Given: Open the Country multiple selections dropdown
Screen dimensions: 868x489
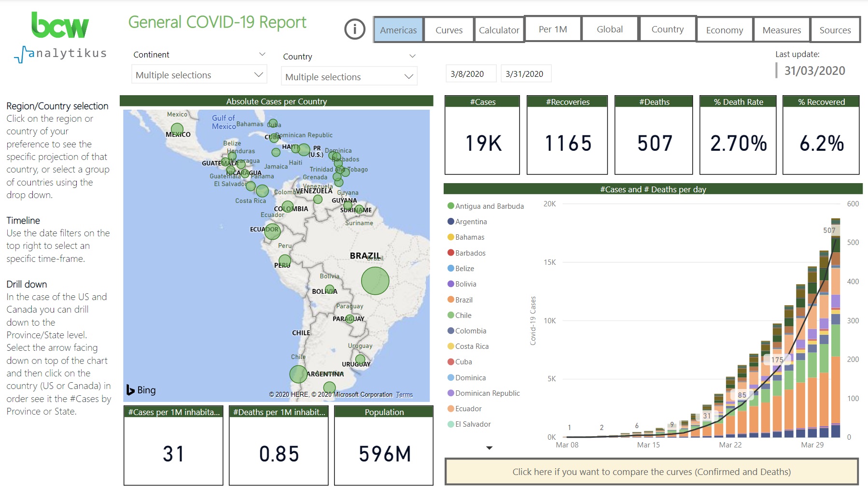Looking at the screenshot, I should (349, 76).
